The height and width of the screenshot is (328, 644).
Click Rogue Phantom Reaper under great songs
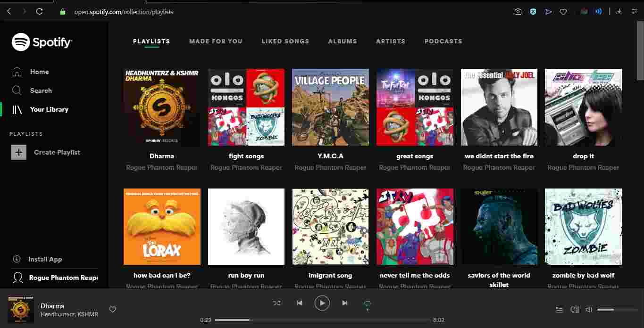tap(415, 167)
